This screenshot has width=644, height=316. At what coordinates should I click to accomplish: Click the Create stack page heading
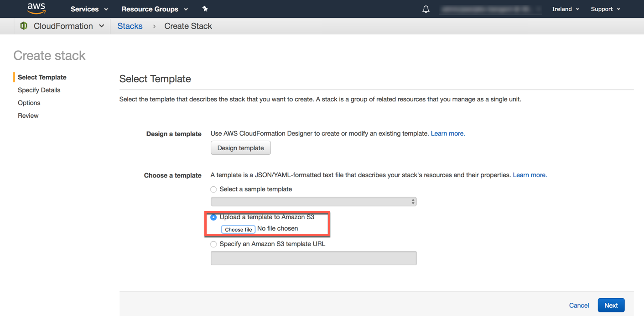tap(49, 55)
